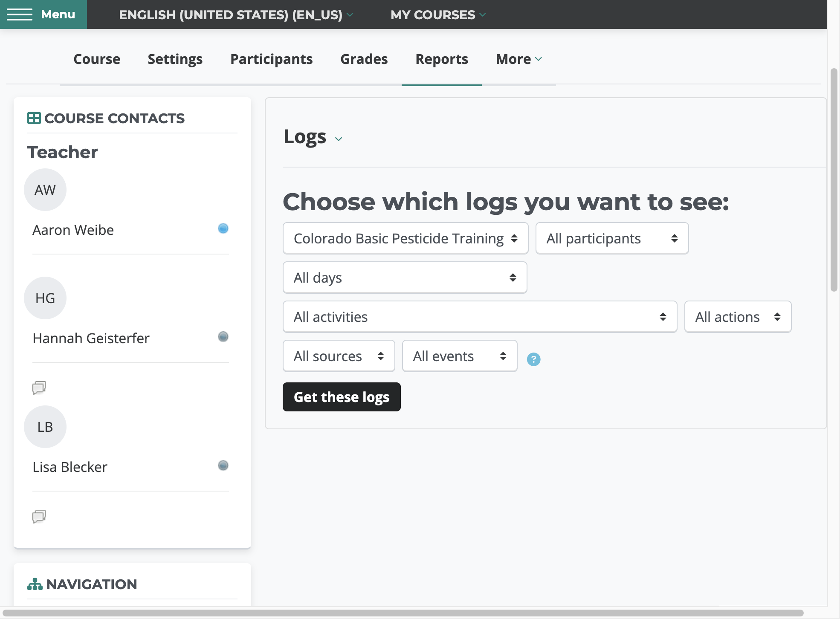
Task: Open Lisa Blecker's profile link
Action: point(70,467)
